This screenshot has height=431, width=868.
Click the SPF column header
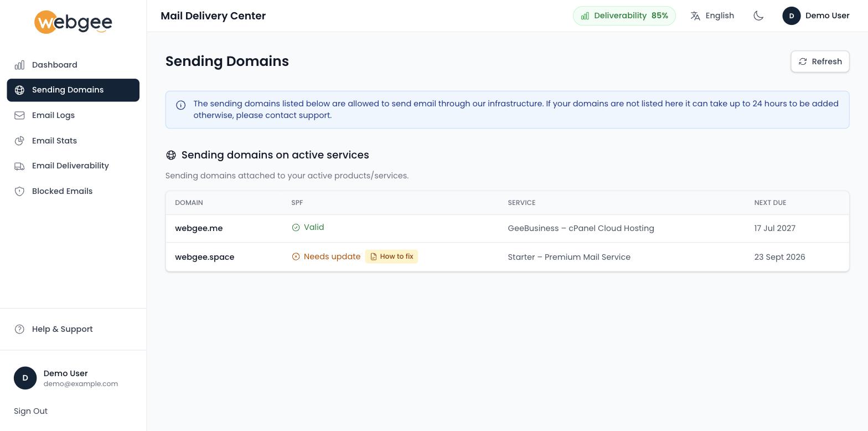[297, 203]
